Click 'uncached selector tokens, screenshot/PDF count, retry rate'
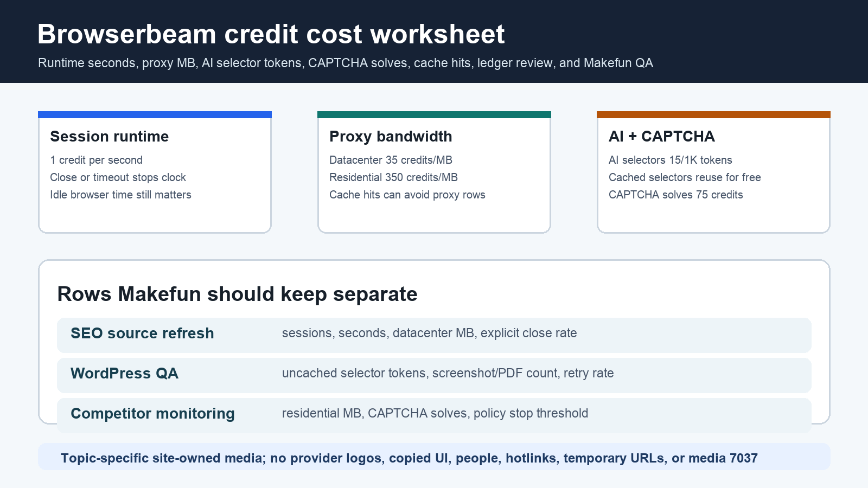Viewport: 868px width, 488px height. coord(448,373)
